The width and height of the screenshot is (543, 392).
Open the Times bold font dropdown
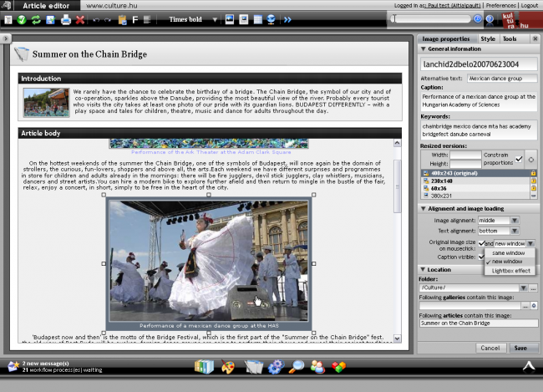(x=215, y=20)
